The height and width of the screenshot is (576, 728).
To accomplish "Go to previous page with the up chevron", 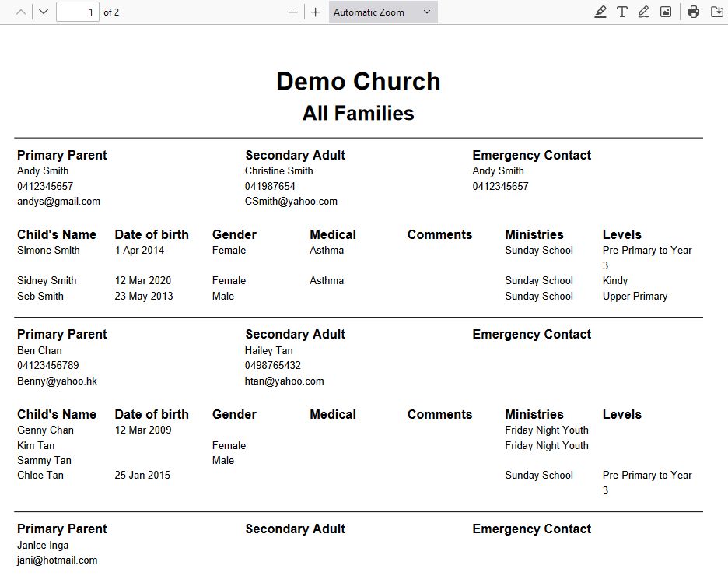I will coord(19,12).
